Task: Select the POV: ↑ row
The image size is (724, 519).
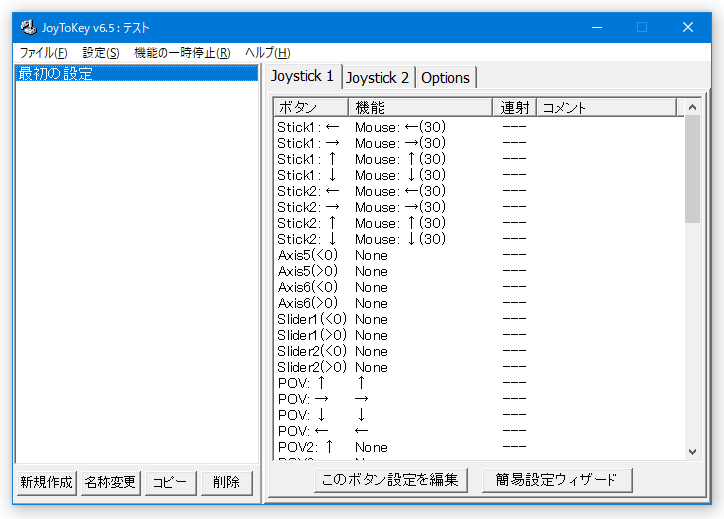Action: coord(479,383)
